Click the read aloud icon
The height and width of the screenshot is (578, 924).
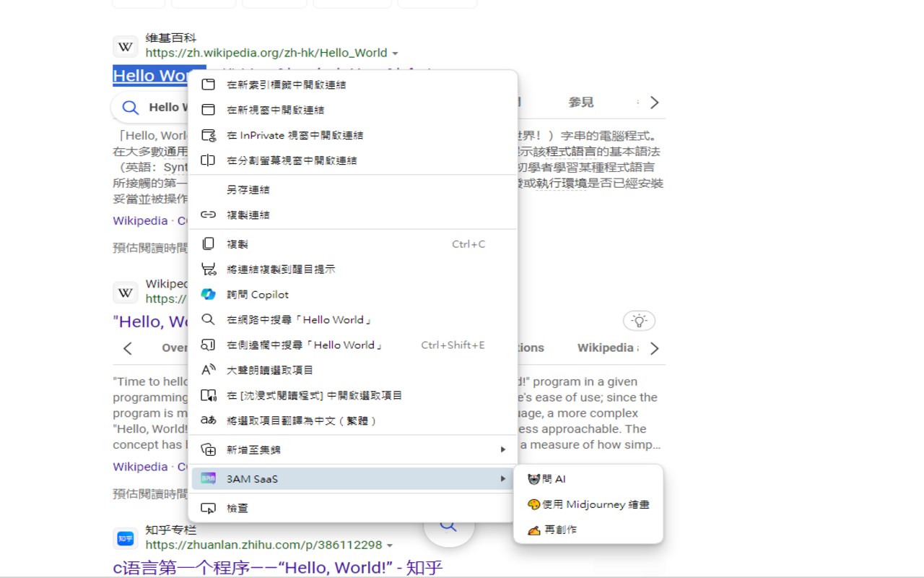pos(208,370)
